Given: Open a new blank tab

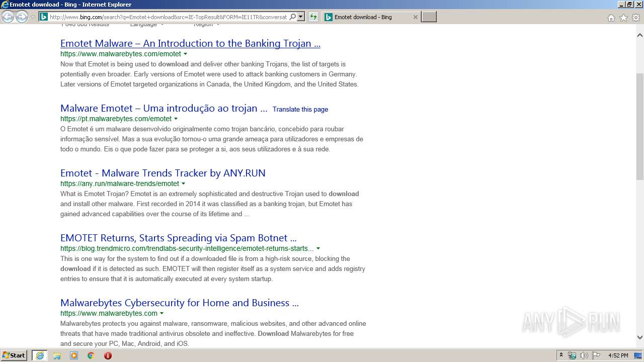Looking at the screenshot, I should (x=429, y=17).
